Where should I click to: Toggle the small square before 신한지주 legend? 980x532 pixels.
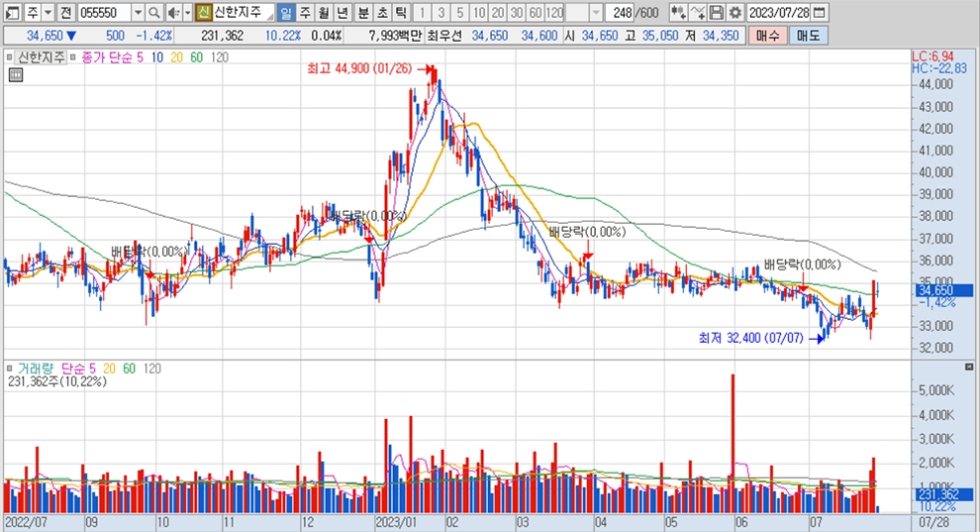[9, 57]
